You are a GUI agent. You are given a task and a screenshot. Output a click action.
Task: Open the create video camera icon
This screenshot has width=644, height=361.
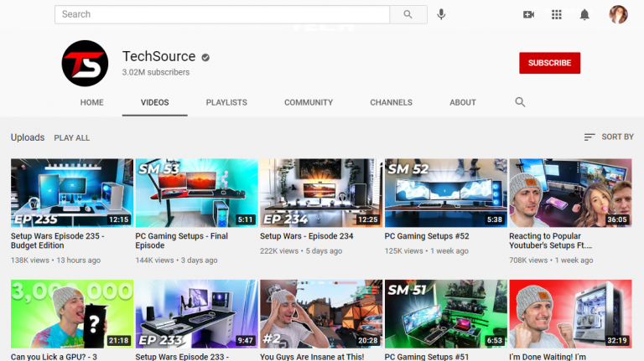(528, 15)
